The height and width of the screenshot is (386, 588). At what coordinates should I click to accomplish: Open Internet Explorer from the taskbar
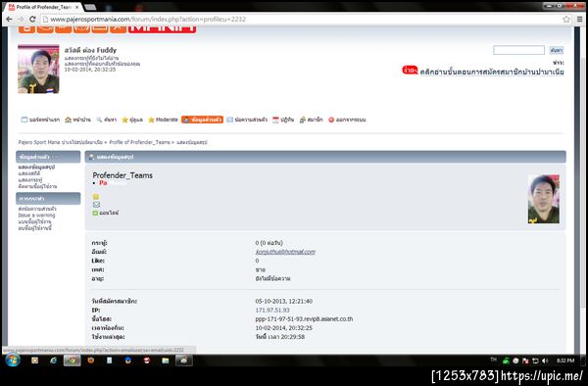[53, 361]
